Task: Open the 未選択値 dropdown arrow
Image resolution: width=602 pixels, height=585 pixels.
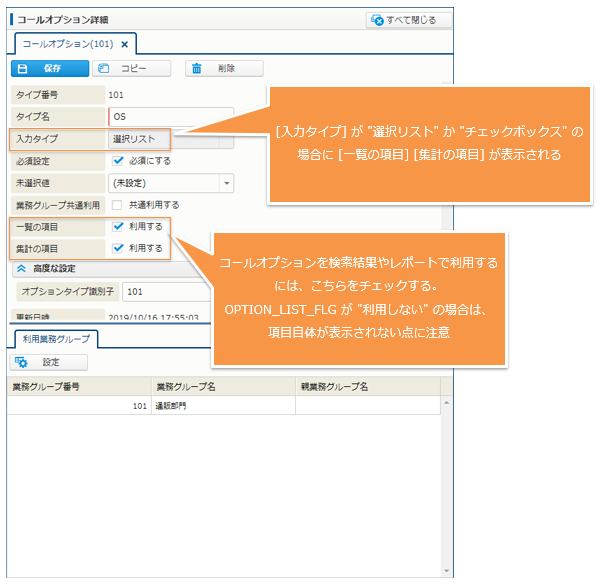Action: (227, 183)
